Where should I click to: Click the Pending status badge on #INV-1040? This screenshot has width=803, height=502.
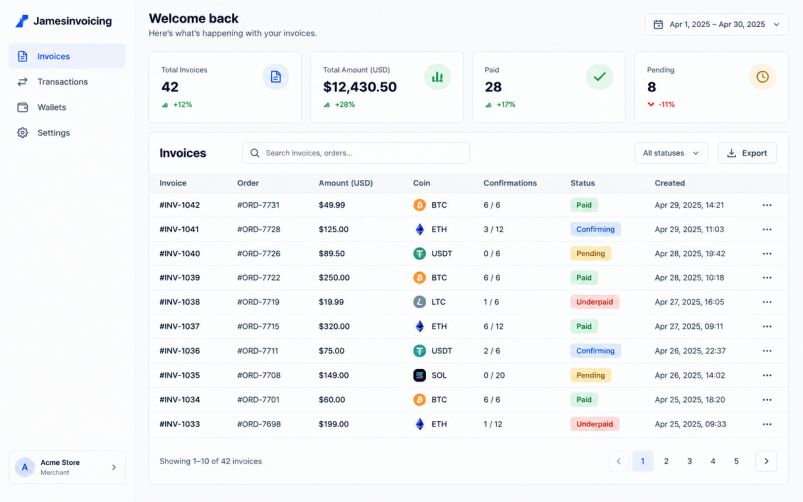tap(590, 254)
